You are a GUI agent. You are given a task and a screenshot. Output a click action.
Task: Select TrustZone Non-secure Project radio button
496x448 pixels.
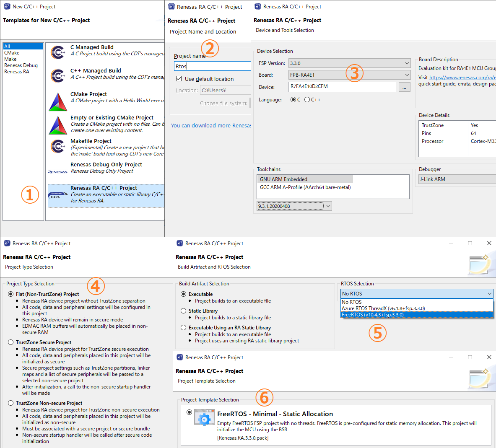tap(11, 403)
